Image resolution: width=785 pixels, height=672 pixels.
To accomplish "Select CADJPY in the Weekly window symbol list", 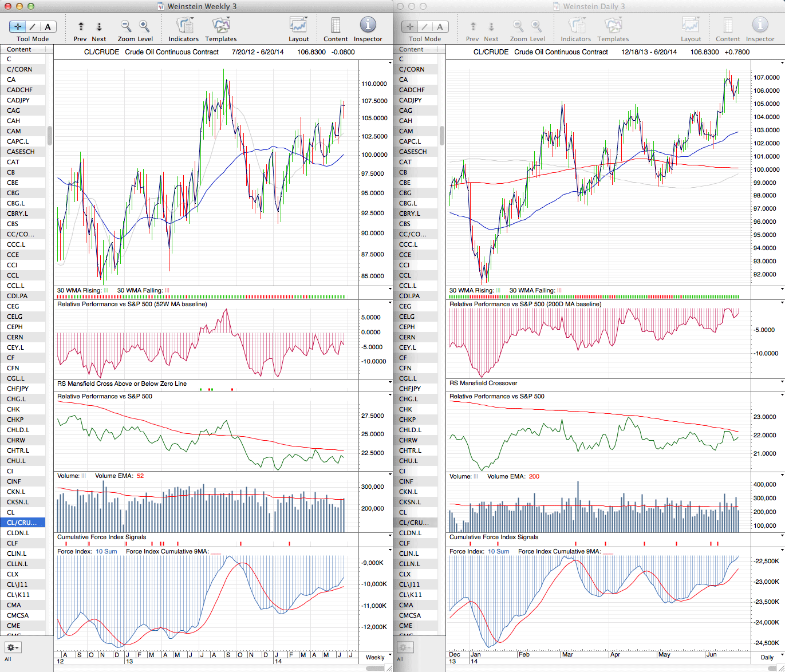I will point(18,100).
